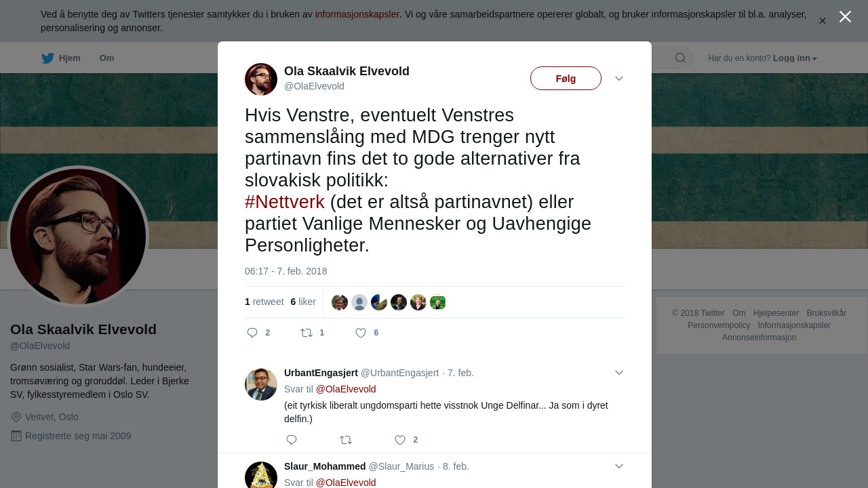Close the tweet overlay with the large X

pyautogui.click(x=845, y=17)
